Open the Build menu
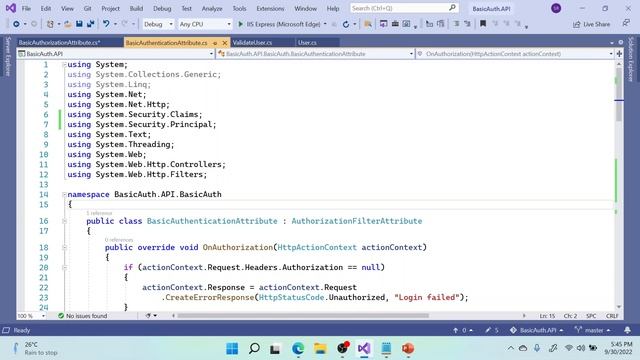This screenshot has width=640, height=360. coord(136,8)
